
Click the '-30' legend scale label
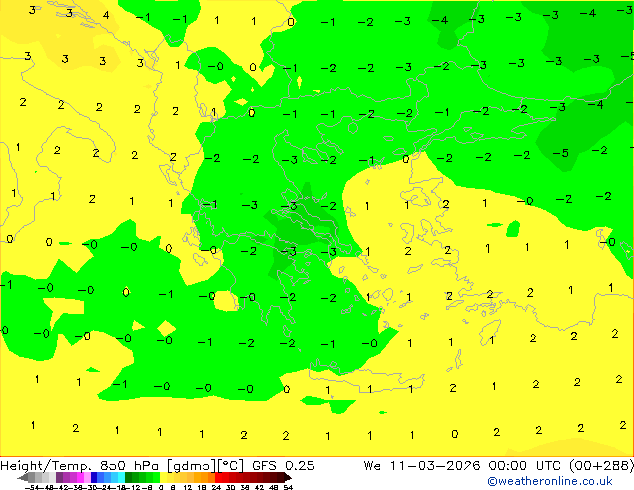click(91, 487)
